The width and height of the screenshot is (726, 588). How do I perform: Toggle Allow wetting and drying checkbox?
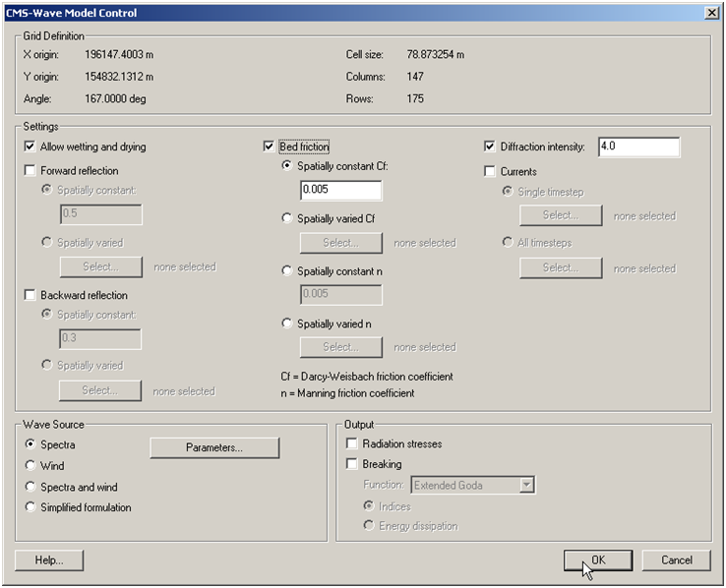pyautogui.click(x=30, y=147)
